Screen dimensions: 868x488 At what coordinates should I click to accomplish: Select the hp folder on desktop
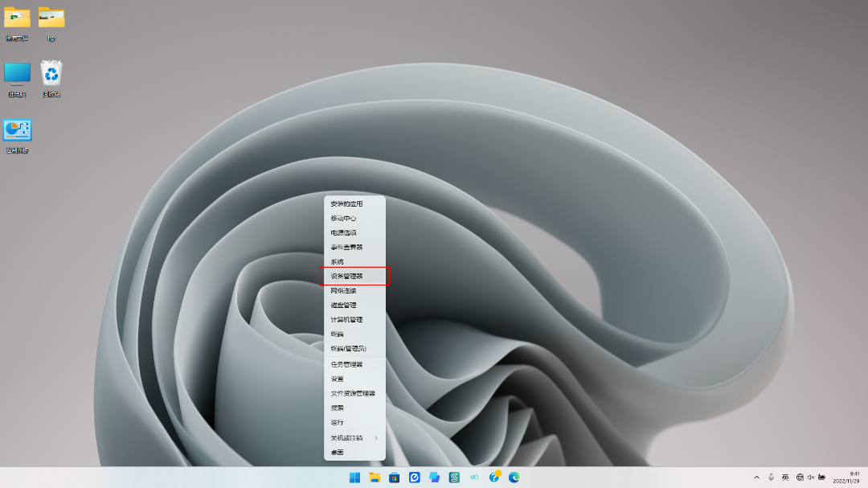pos(51,24)
